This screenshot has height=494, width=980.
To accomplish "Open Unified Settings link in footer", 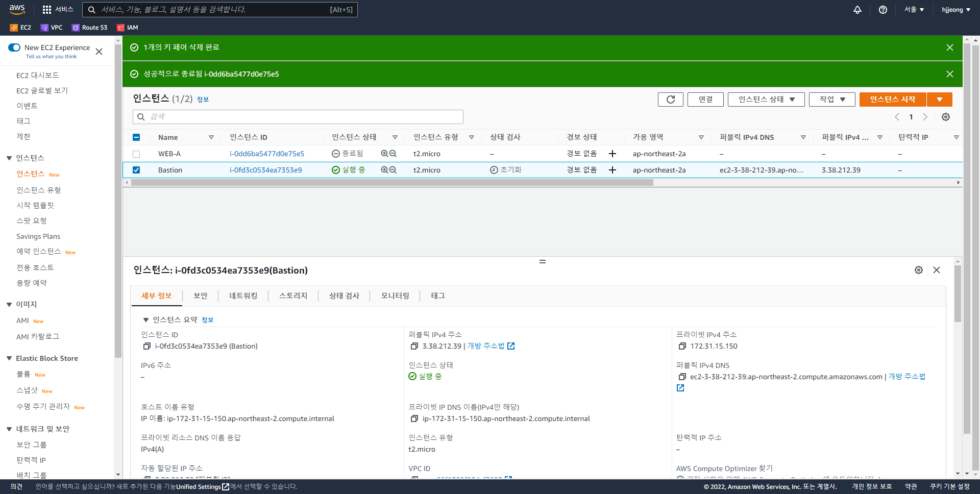I will [x=203, y=487].
